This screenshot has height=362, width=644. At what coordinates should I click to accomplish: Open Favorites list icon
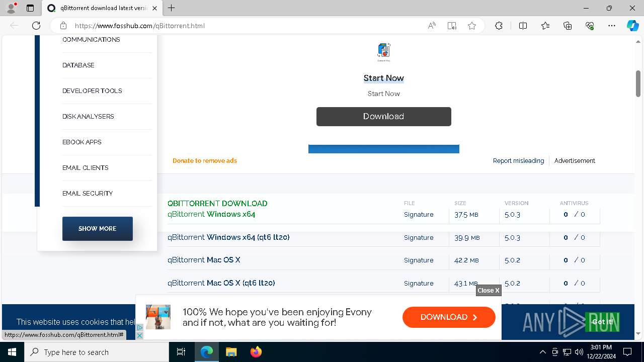tap(545, 26)
